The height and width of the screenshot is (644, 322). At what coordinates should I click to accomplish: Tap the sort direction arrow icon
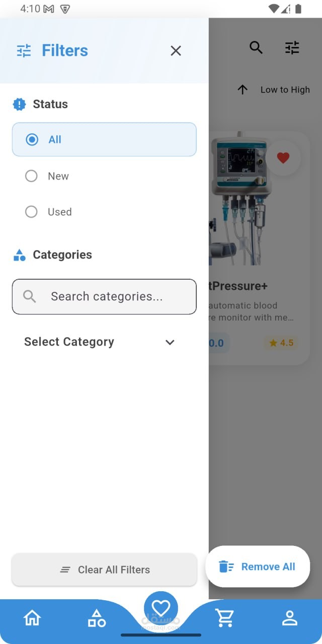tap(243, 90)
